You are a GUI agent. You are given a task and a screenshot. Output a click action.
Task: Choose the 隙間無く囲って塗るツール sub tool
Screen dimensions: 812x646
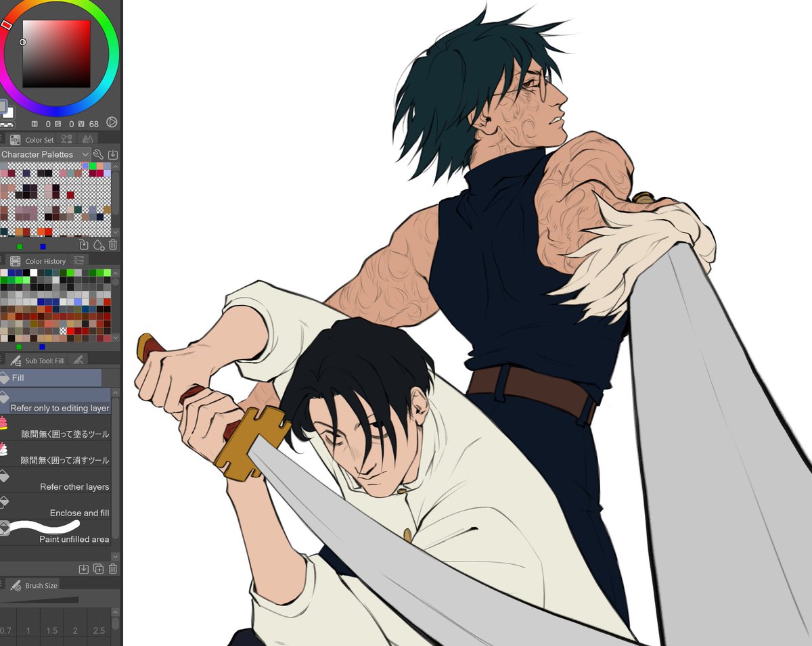coord(55,428)
